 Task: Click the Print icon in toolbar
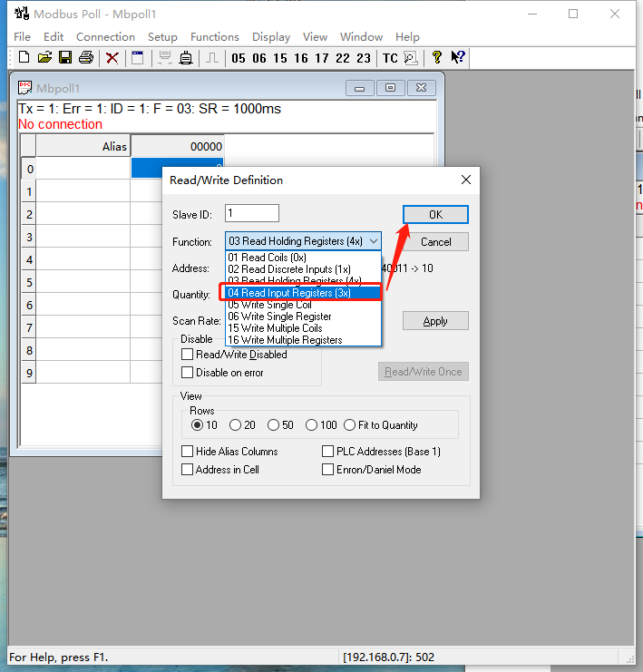pyautogui.click(x=86, y=58)
